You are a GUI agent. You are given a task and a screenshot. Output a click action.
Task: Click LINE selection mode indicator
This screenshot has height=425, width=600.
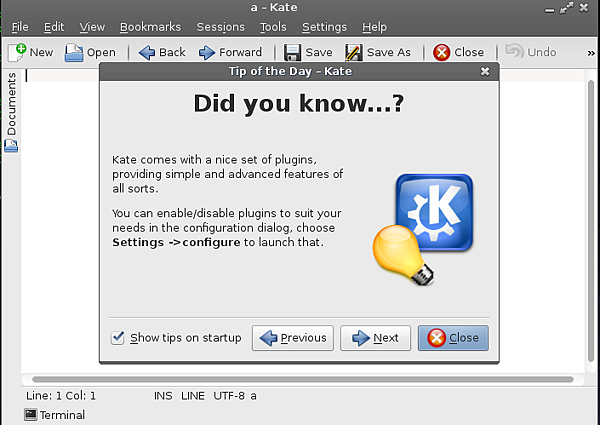(x=193, y=396)
